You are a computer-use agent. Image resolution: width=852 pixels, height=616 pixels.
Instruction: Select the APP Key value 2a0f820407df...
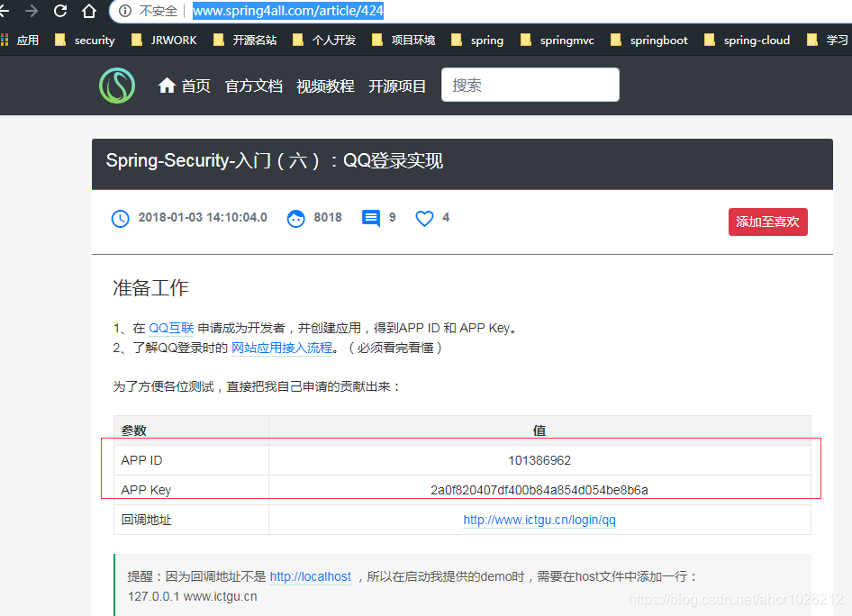(539, 490)
